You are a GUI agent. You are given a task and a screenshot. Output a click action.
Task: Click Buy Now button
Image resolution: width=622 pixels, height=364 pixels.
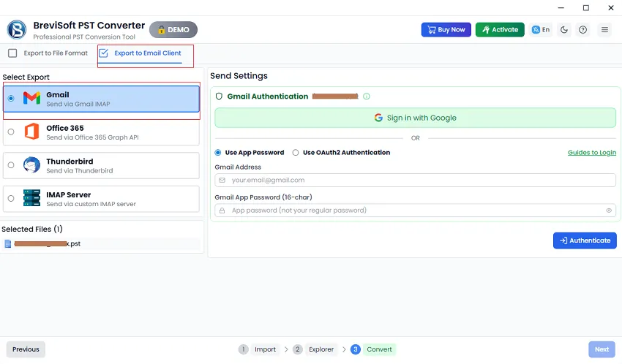[446, 30]
